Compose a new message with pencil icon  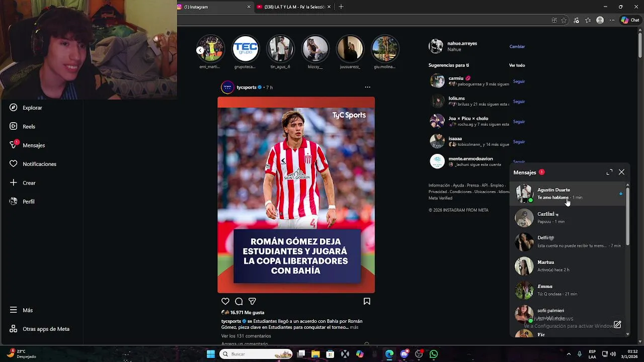[x=617, y=324]
